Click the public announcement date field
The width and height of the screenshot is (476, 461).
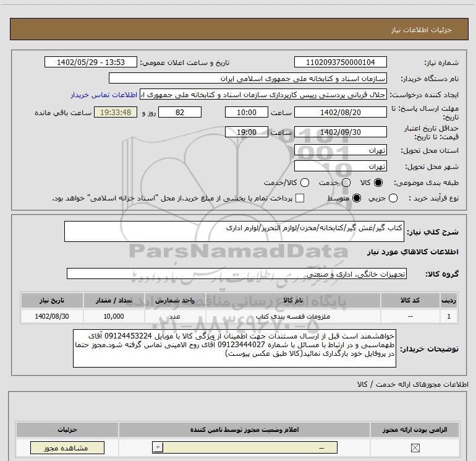(x=91, y=62)
